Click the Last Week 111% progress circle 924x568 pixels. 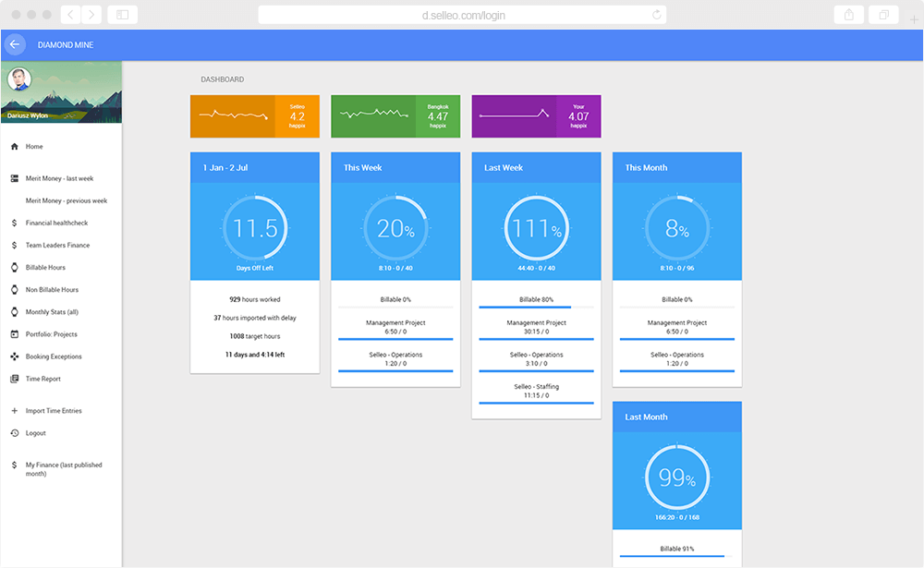click(x=536, y=228)
